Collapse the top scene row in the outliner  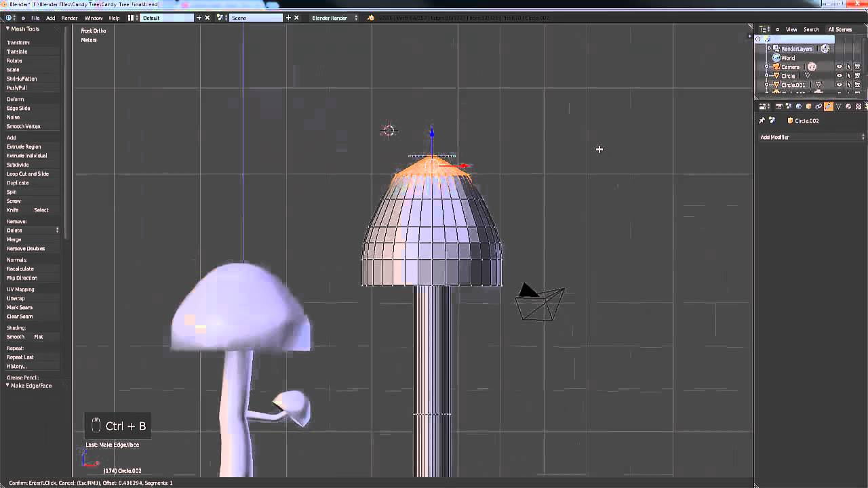[x=758, y=39]
